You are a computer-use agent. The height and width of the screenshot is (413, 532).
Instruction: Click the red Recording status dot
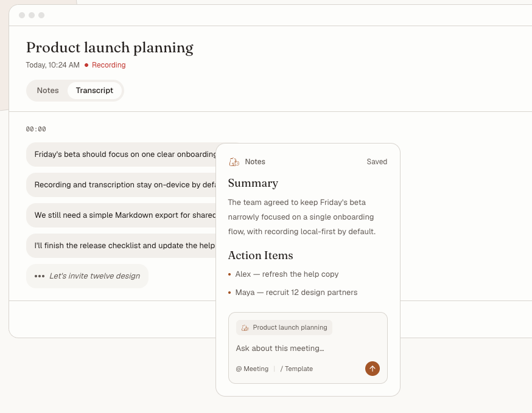tap(86, 65)
